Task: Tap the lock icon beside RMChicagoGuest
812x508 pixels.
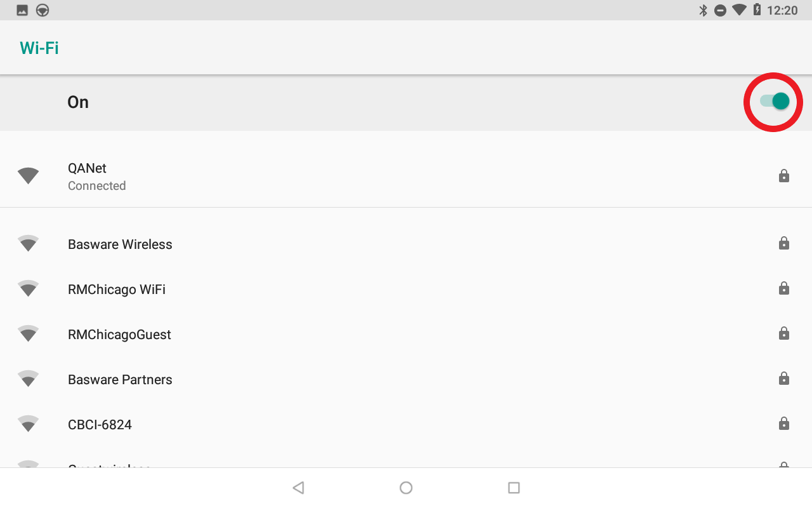Action: (x=784, y=333)
